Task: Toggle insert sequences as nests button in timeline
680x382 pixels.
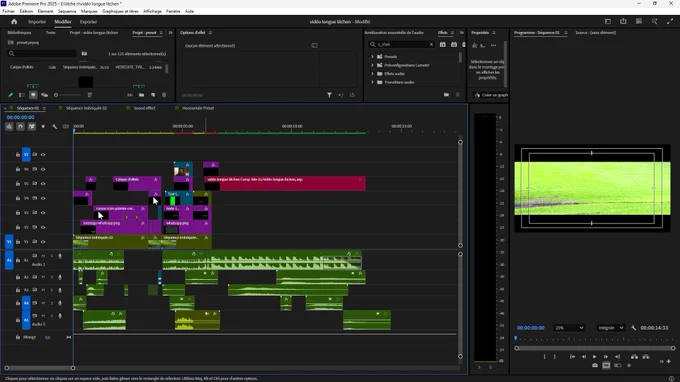Action: click(9, 127)
